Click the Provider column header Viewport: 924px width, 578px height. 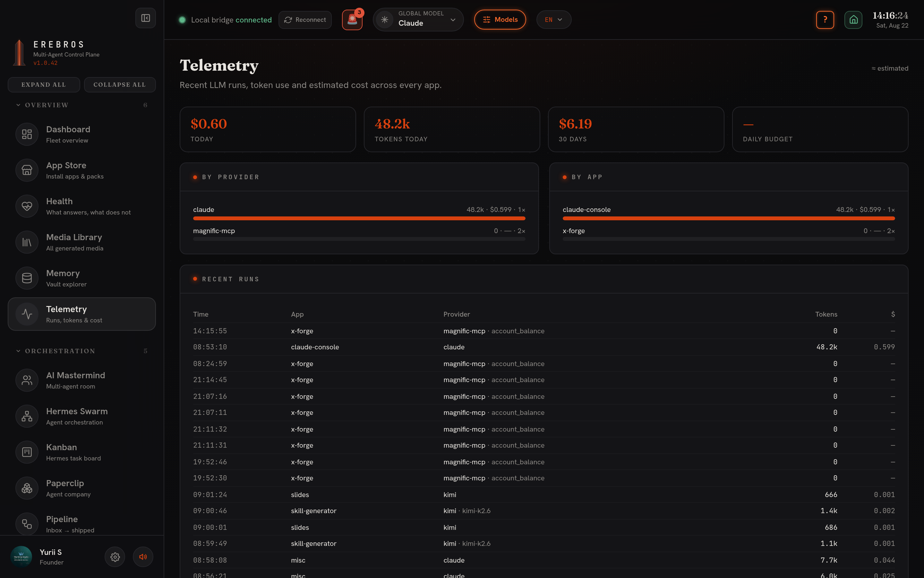point(456,314)
